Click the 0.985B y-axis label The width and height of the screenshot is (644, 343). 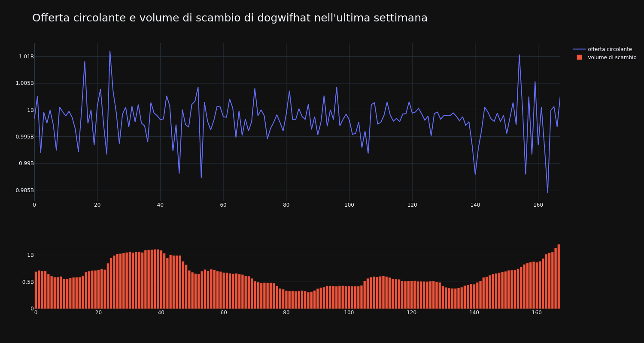(24, 190)
